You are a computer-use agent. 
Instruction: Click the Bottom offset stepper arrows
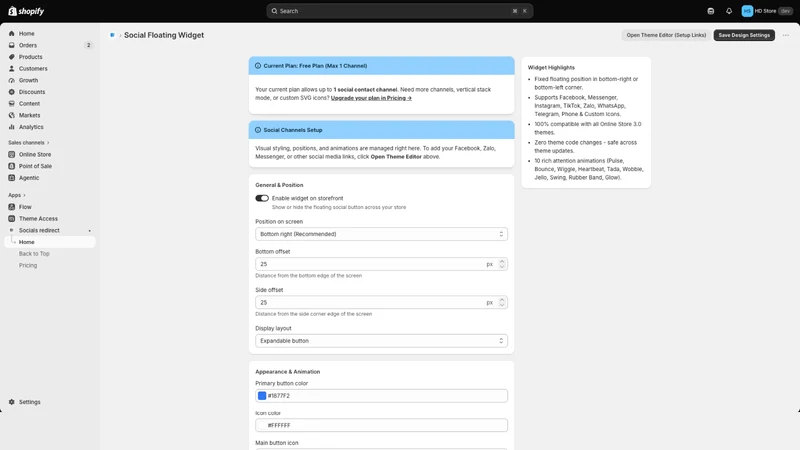[502, 264]
